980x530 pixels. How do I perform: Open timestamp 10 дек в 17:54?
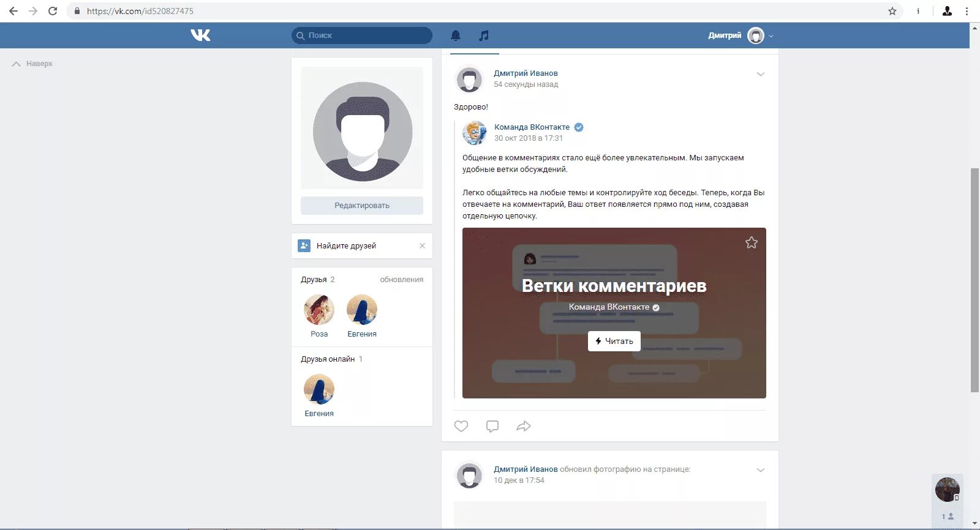pos(519,480)
